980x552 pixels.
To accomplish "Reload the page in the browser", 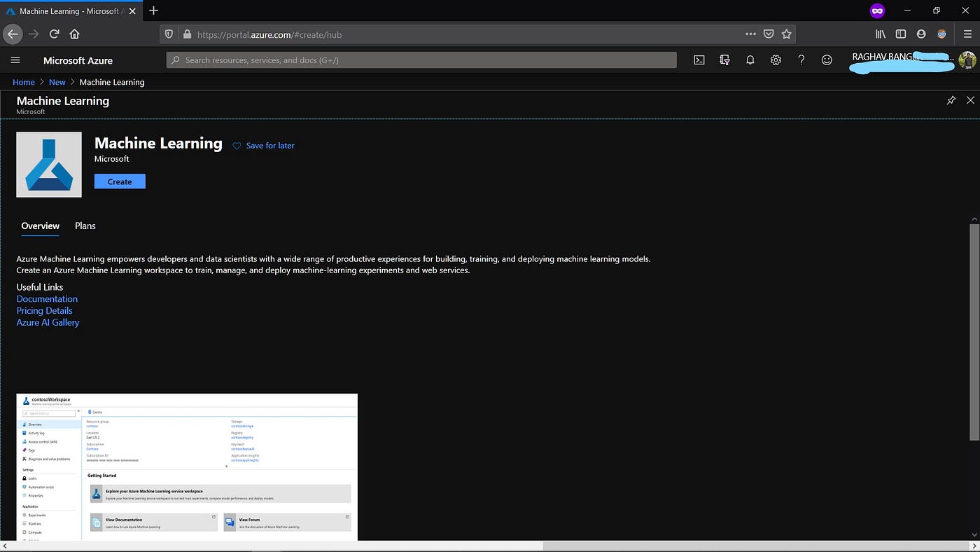I will 54,34.
